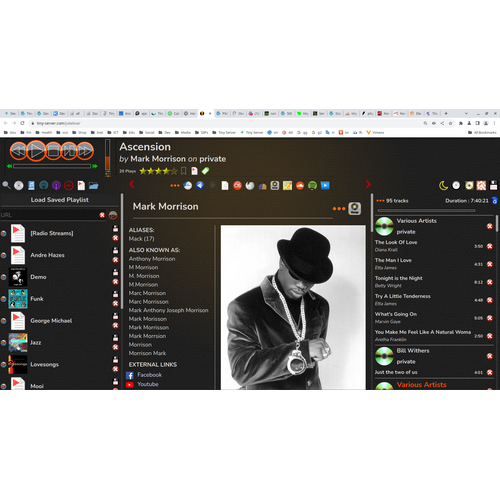Open the saved playlists document icon

(x=81, y=185)
